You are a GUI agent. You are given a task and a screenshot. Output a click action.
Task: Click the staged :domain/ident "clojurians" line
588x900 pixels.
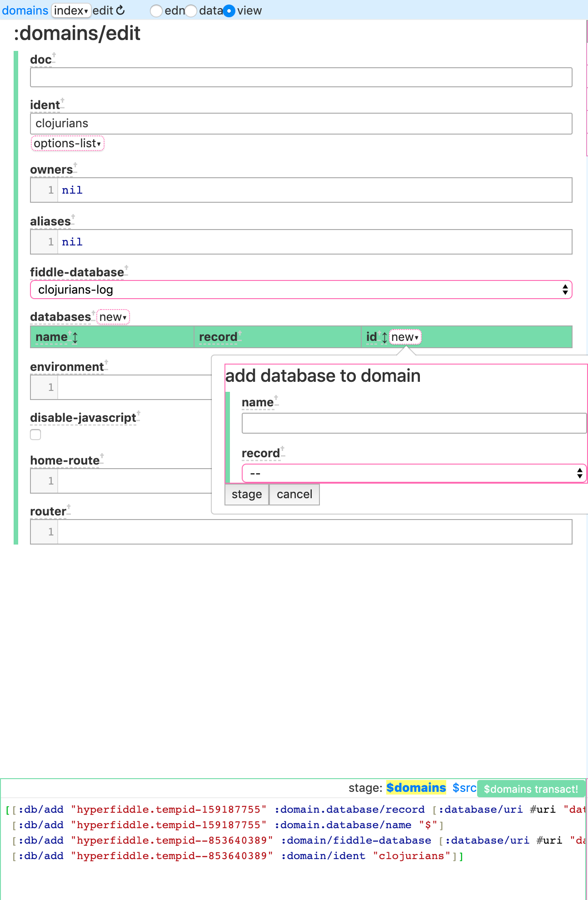tap(237, 856)
